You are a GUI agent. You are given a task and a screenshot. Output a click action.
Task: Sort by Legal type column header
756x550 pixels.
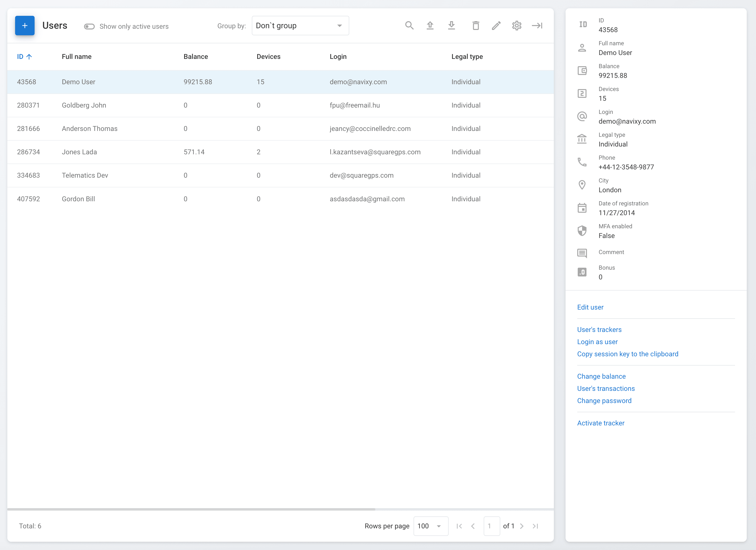[x=467, y=57]
